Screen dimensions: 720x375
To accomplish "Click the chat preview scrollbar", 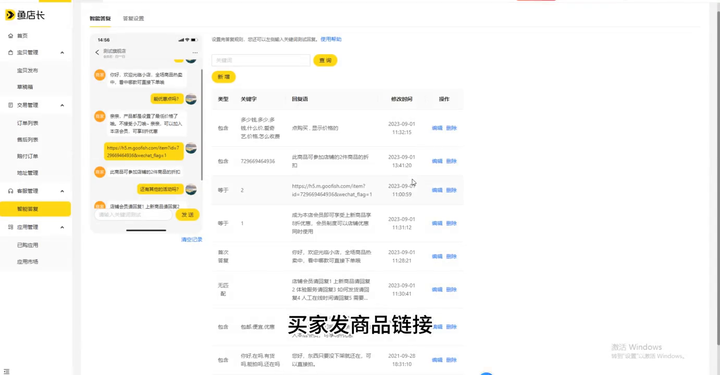I will tap(202, 124).
